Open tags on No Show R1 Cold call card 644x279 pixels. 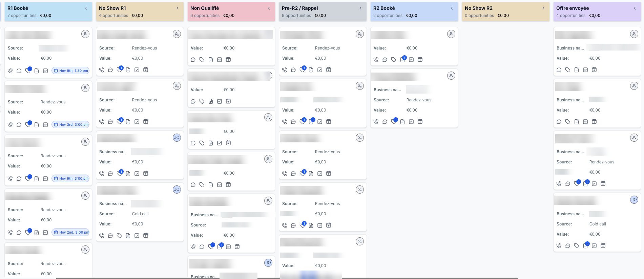(119, 236)
